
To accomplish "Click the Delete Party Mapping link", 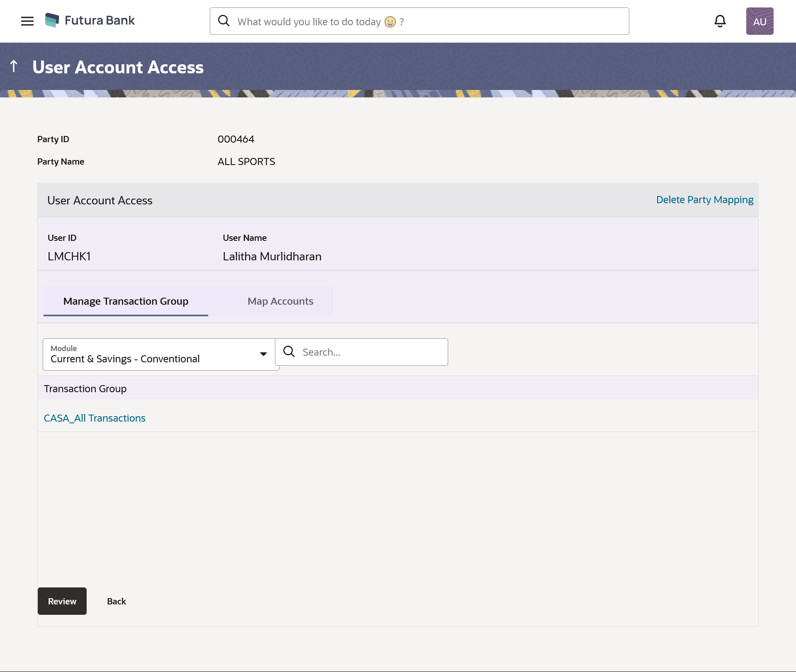I will (x=704, y=200).
